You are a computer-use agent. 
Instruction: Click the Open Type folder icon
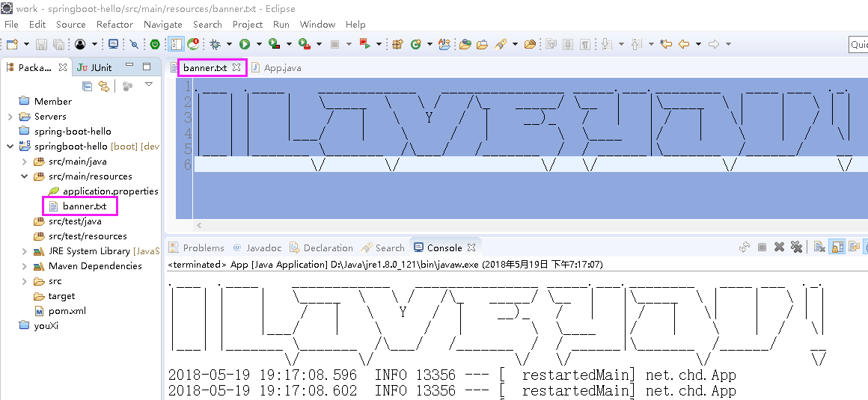click(465, 43)
